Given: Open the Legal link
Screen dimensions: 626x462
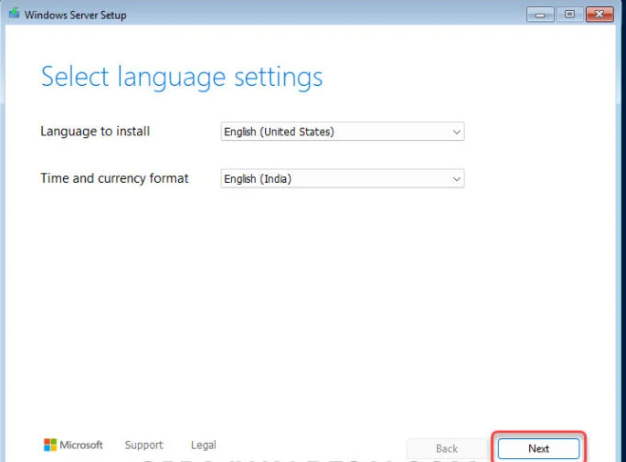Looking at the screenshot, I should (x=204, y=445).
